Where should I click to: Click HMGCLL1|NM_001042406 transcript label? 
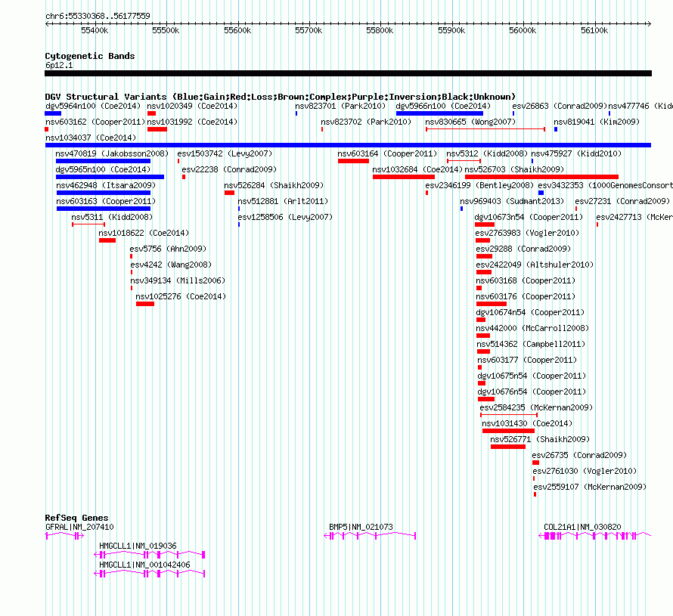144,565
